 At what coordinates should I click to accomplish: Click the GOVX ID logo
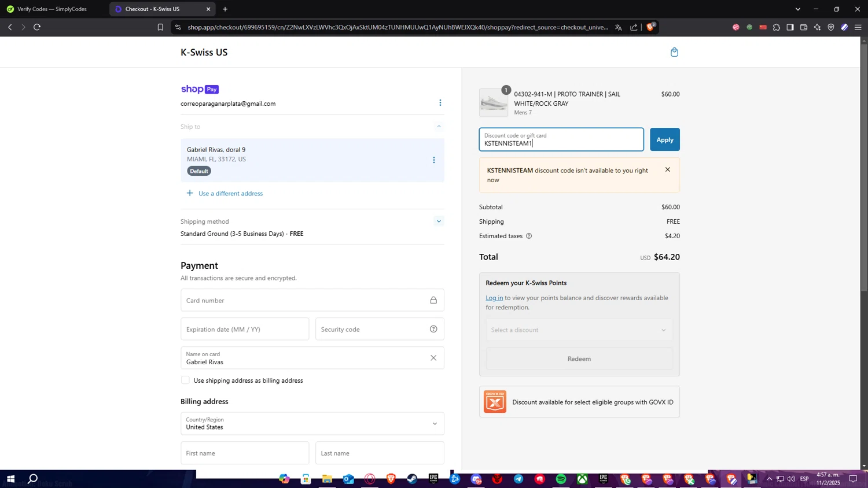pos(495,401)
